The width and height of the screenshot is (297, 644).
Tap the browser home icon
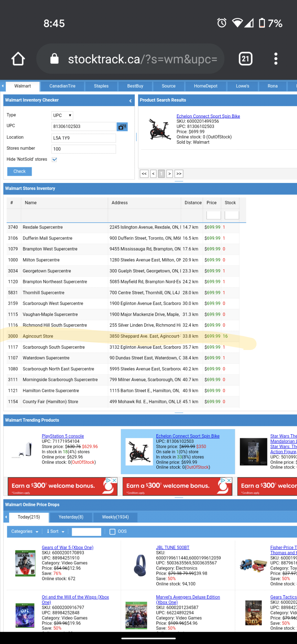[18, 59]
